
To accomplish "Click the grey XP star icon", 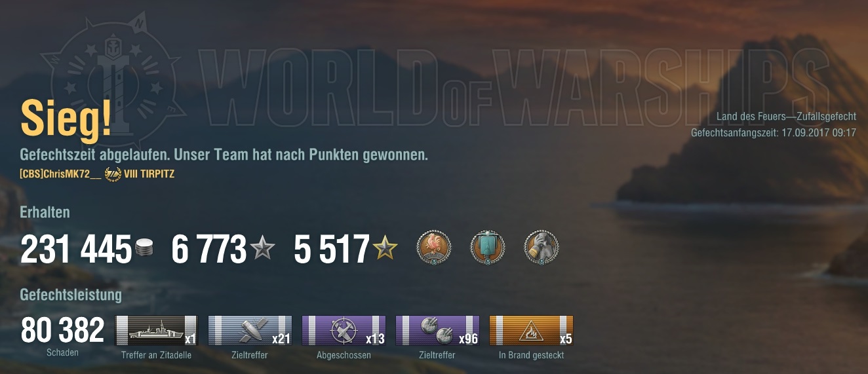I will pos(263,248).
